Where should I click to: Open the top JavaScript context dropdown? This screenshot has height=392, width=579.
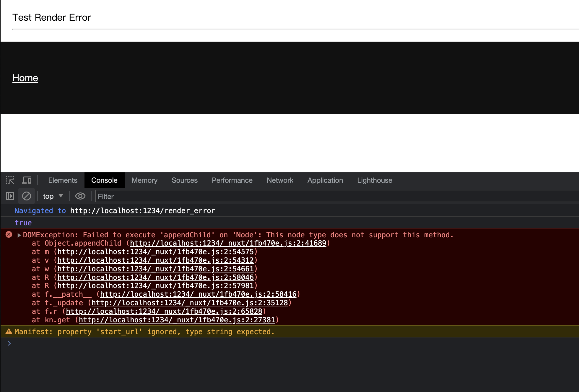point(53,196)
